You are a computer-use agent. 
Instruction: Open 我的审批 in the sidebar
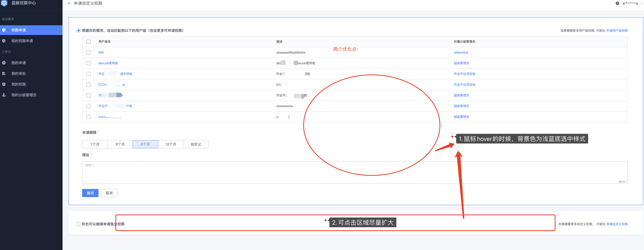(19, 73)
